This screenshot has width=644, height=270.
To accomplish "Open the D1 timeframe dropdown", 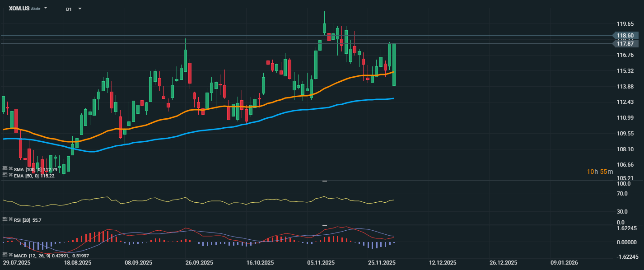I will coord(80,9).
